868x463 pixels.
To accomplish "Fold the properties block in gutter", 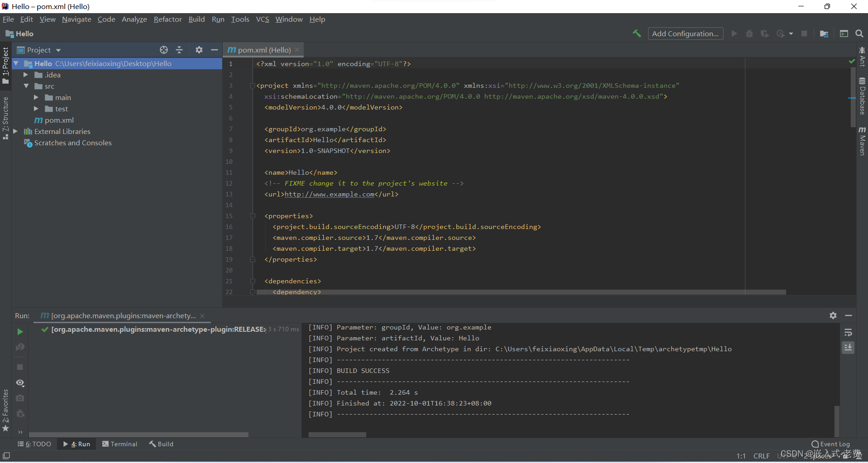I will 253,216.
